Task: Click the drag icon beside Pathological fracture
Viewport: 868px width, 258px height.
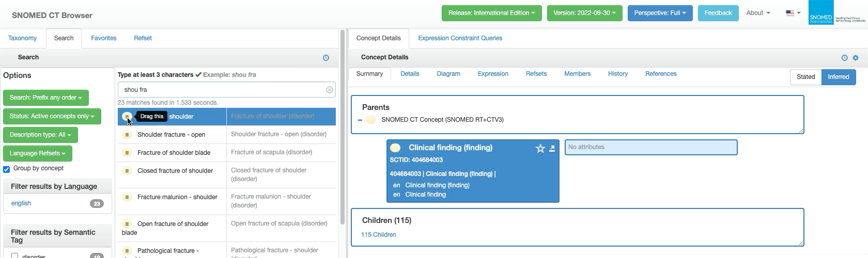Action: click(x=127, y=251)
